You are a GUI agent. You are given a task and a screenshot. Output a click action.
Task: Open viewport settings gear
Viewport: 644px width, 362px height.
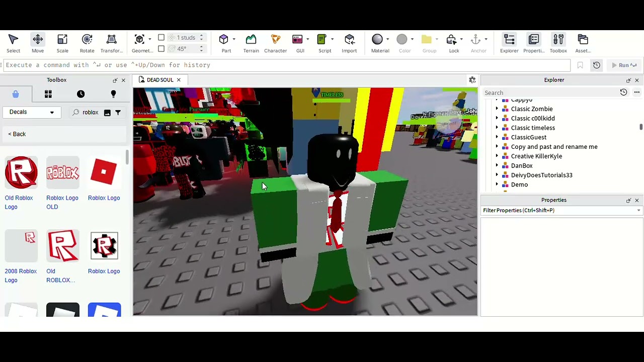pos(472,80)
